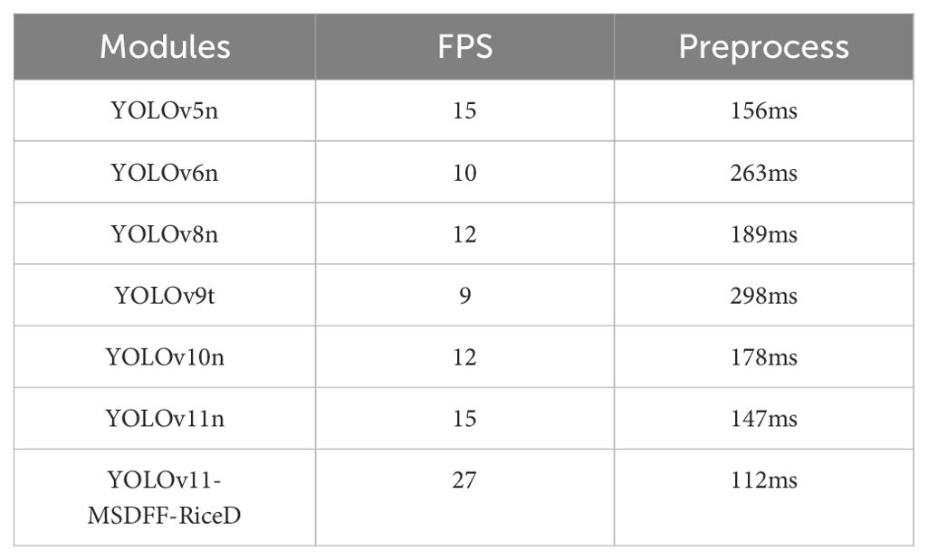This screenshot has width=928, height=560.
Task: Click the 298ms preprocess value
Action: click(763, 296)
